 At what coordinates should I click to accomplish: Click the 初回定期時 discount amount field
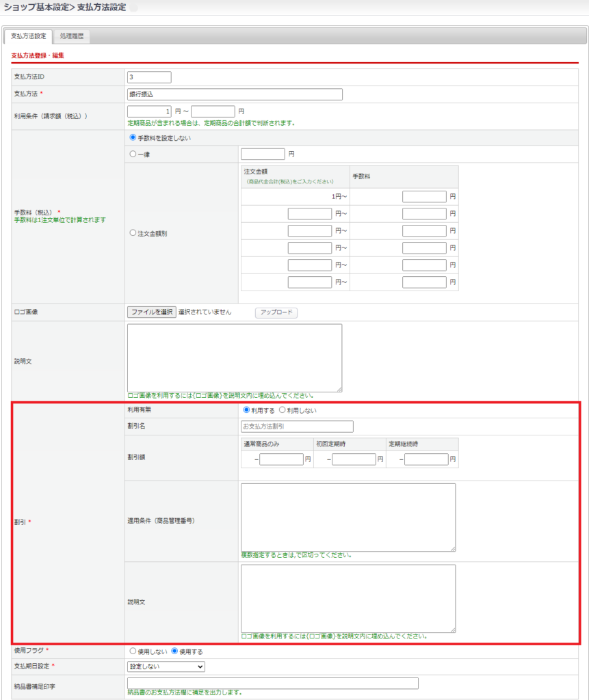(x=354, y=459)
